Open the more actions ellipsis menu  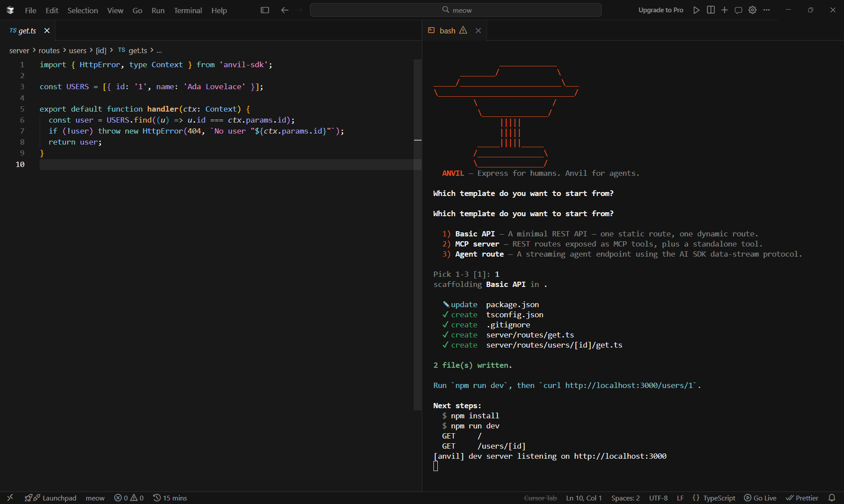coord(767,10)
